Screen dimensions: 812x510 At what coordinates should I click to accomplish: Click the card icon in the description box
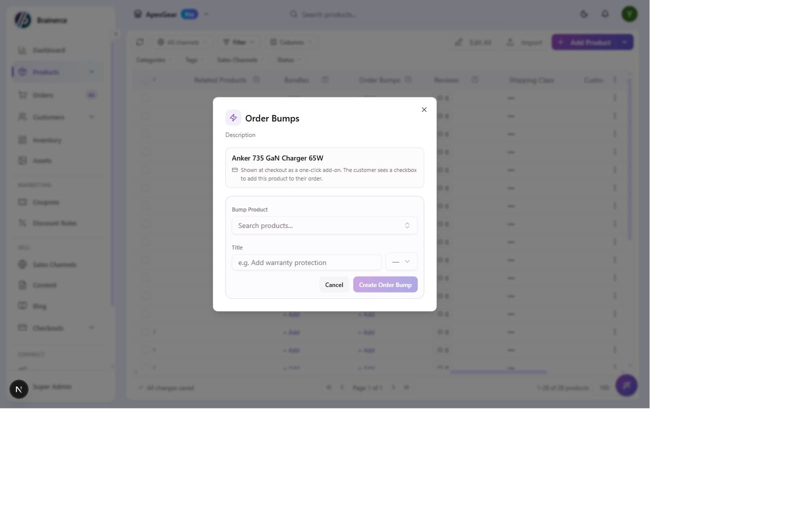(x=235, y=170)
